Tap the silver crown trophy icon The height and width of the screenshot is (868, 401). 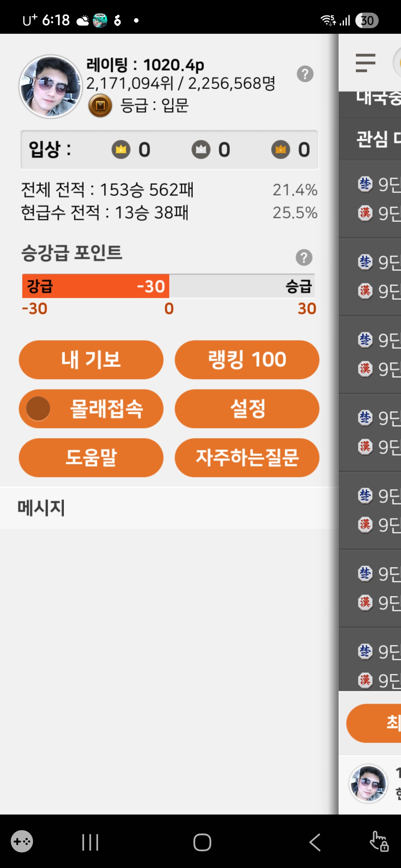[201, 150]
